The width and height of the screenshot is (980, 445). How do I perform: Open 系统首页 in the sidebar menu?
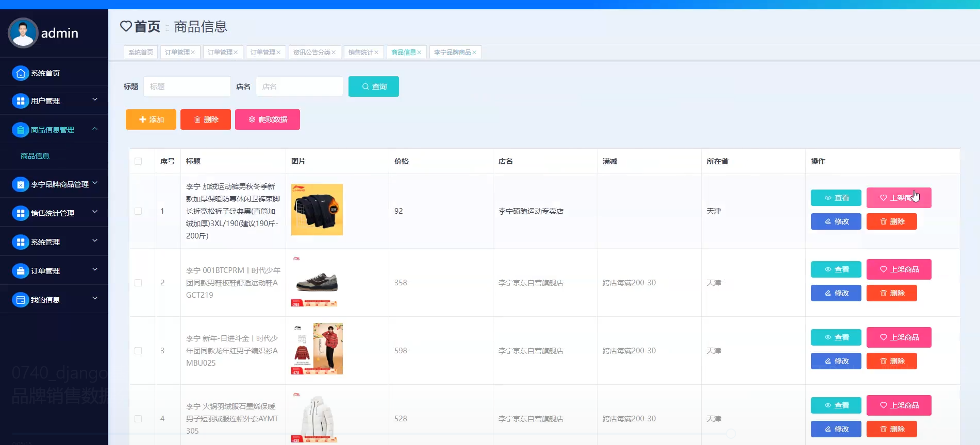pos(45,73)
